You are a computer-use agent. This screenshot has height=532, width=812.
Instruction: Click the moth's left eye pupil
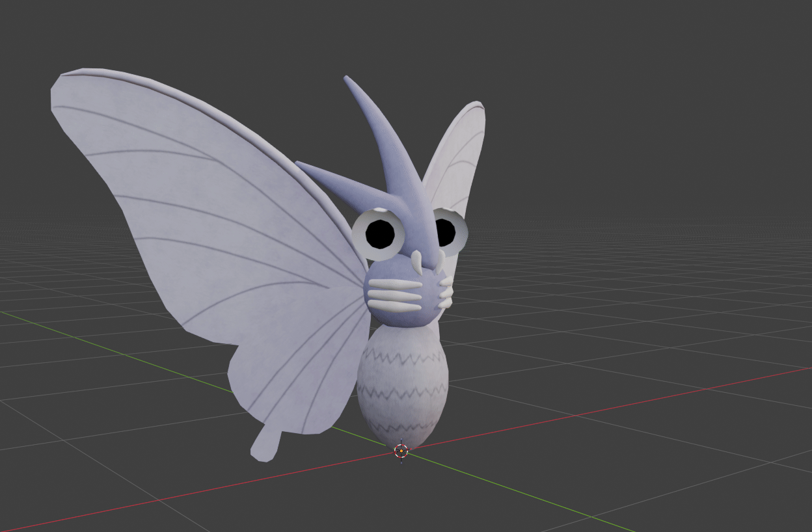click(380, 234)
